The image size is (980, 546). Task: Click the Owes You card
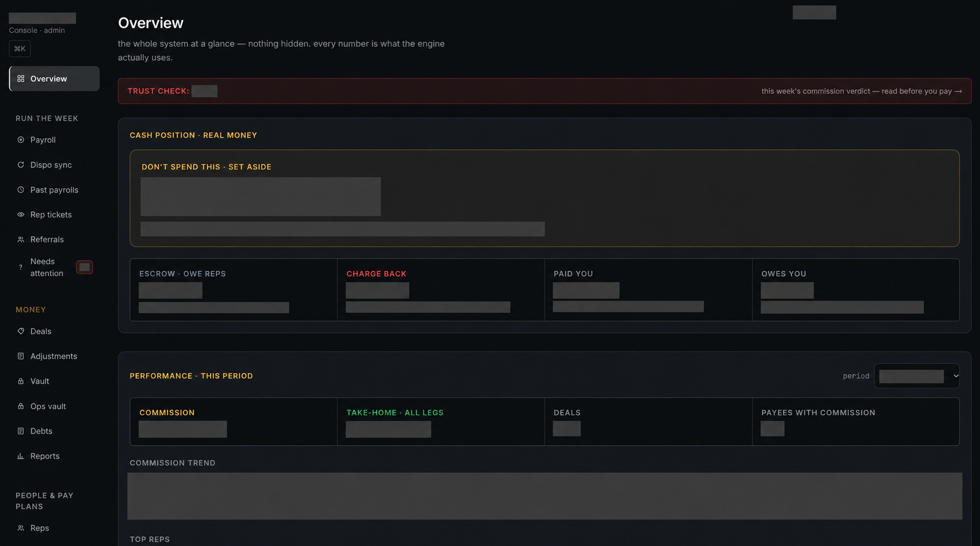pyautogui.click(x=856, y=290)
